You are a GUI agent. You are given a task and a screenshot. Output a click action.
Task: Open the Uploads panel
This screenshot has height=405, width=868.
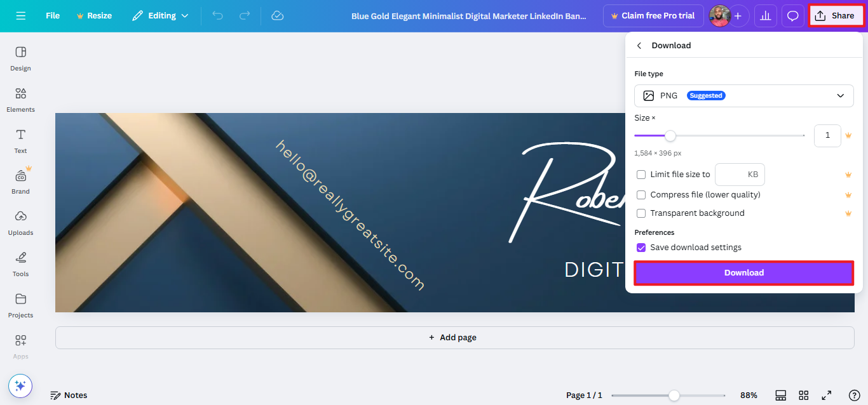(20, 223)
